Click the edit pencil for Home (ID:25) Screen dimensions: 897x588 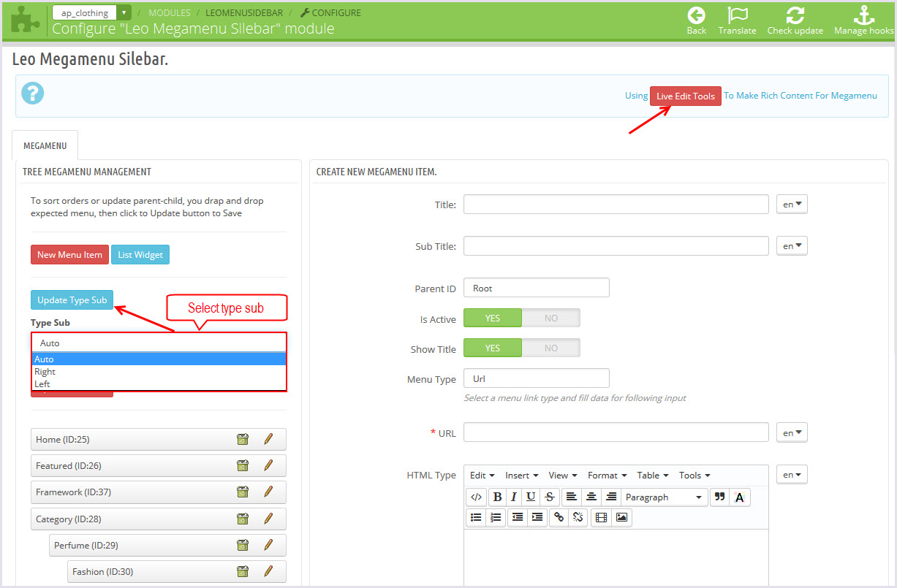coord(268,439)
